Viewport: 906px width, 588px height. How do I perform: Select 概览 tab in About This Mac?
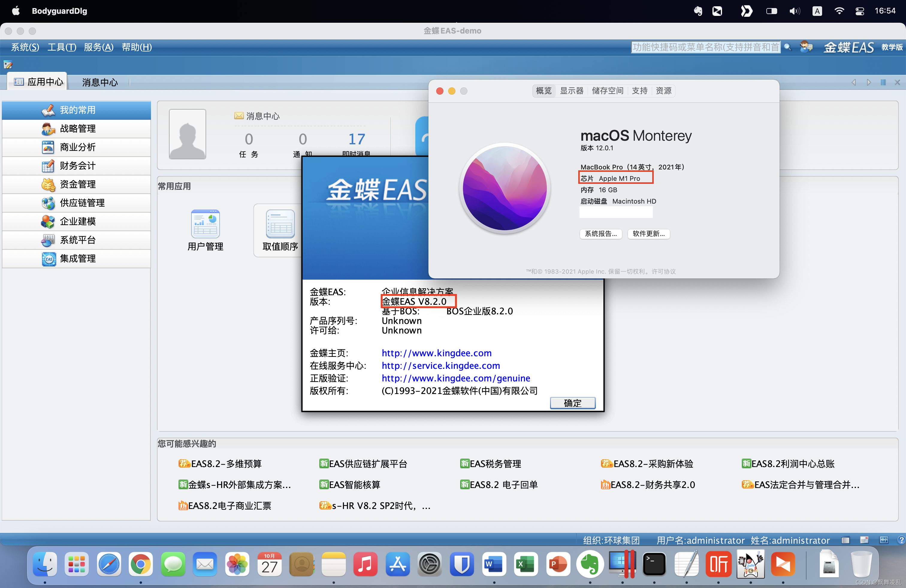(543, 91)
